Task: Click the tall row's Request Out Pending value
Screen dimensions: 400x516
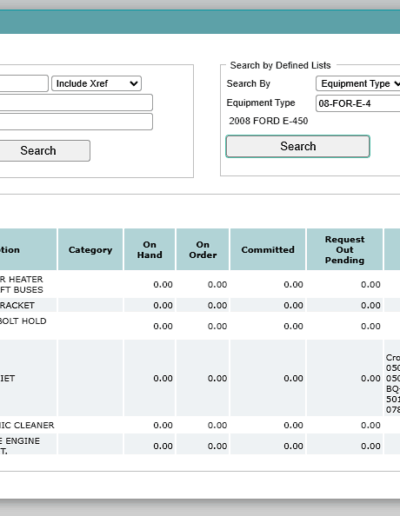Action: point(371,378)
